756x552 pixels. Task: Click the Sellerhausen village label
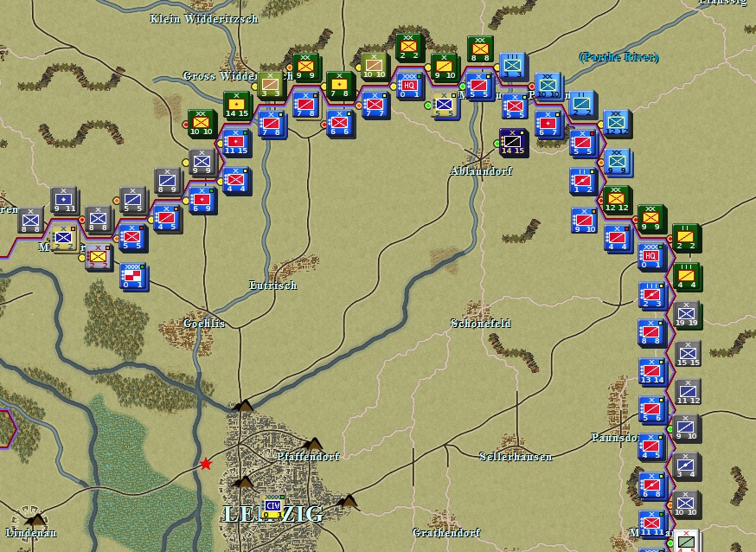[516, 456]
